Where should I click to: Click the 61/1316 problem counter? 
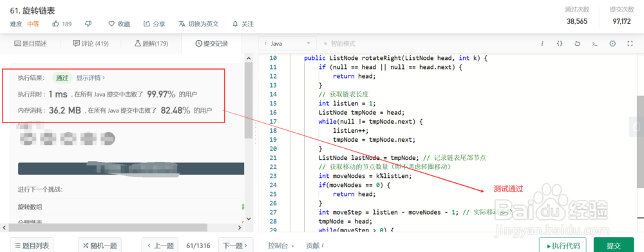click(198, 246)
